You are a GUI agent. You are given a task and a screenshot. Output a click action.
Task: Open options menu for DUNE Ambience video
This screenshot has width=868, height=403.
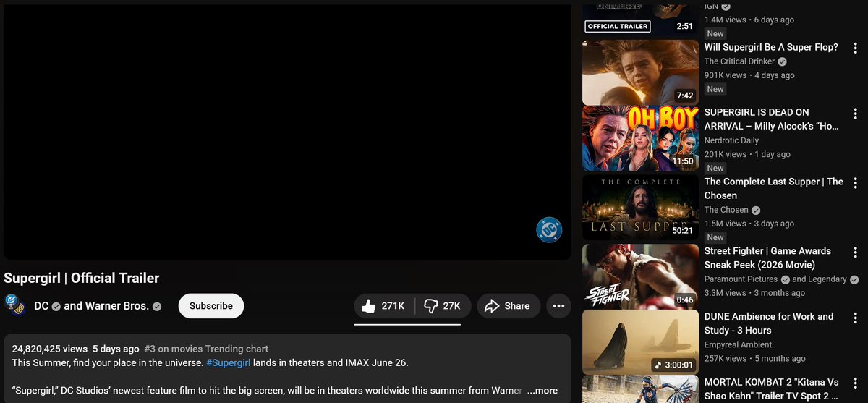[856, 319]
